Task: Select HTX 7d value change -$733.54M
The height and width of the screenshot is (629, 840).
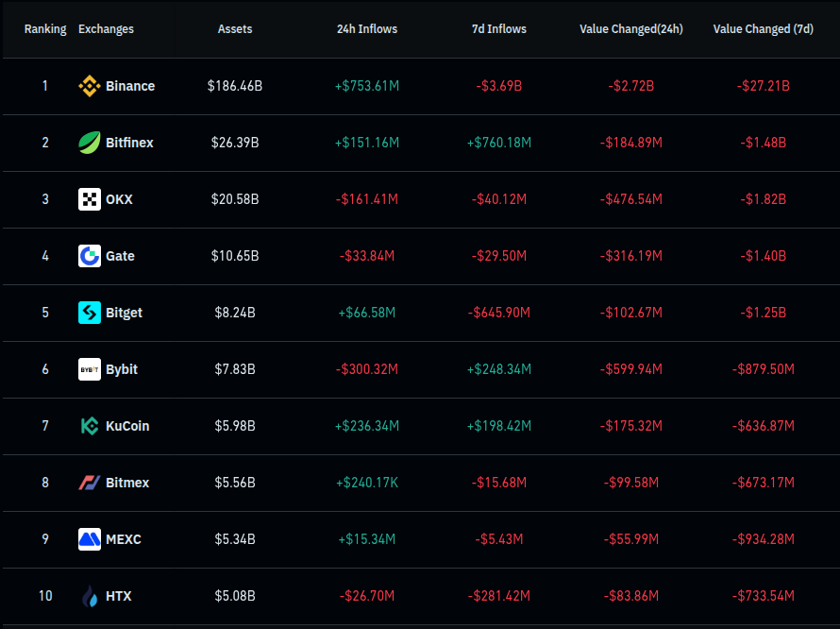Action: [x=763, y=596]
